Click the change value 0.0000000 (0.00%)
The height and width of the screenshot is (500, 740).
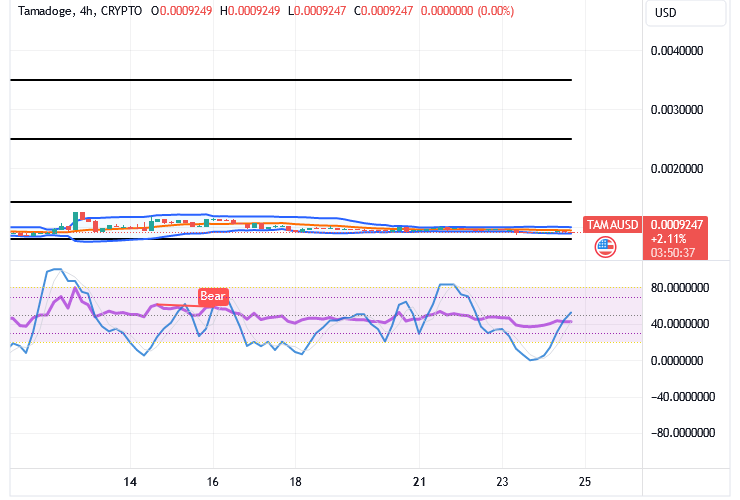pos(467,11)
